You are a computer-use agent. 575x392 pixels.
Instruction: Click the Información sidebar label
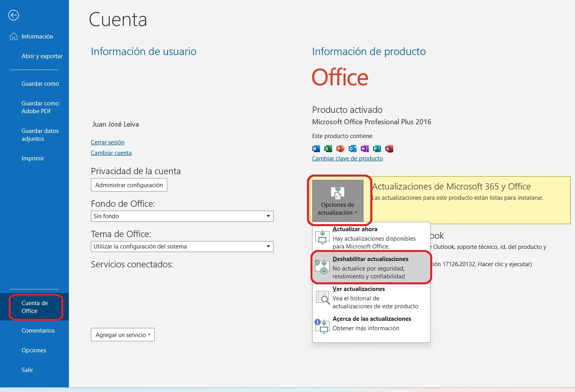[37, 37]
